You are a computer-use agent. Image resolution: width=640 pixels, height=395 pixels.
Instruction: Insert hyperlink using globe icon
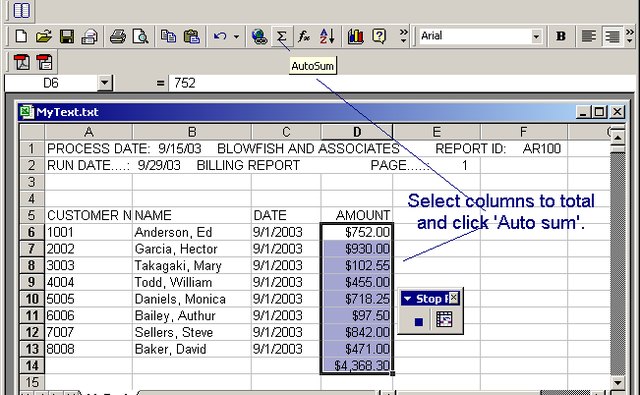259,37
